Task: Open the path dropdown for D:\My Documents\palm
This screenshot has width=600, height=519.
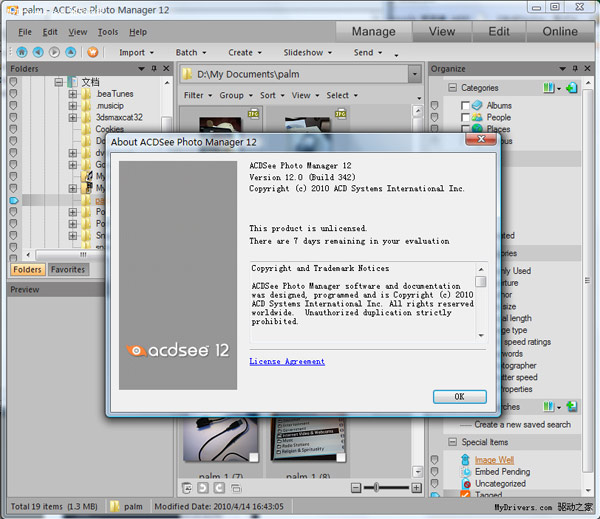Action: point(414,74)
